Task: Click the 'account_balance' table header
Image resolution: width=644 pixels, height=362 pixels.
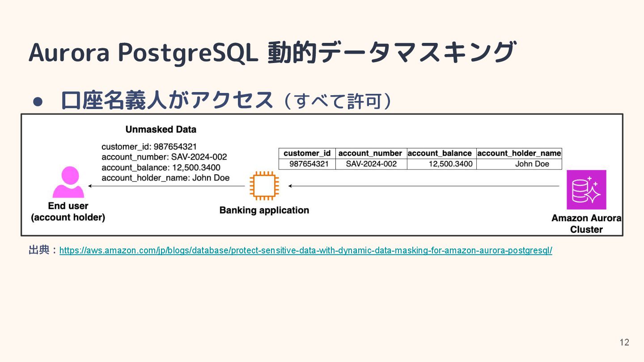Action: point(441,153)
